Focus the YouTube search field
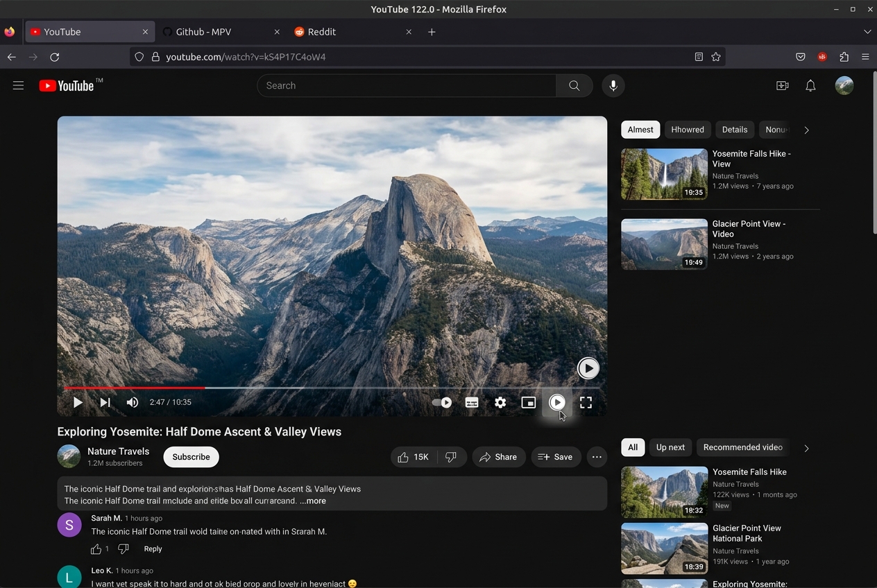Viewport: 877px width, 588px height. click(406, 85)
